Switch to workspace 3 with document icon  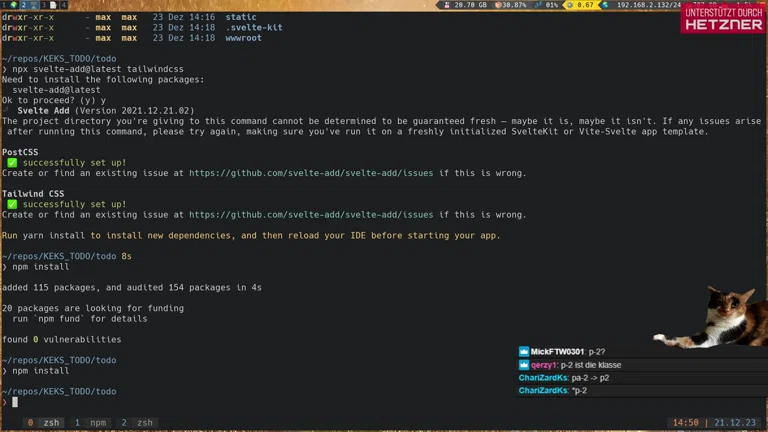[48, 5]
